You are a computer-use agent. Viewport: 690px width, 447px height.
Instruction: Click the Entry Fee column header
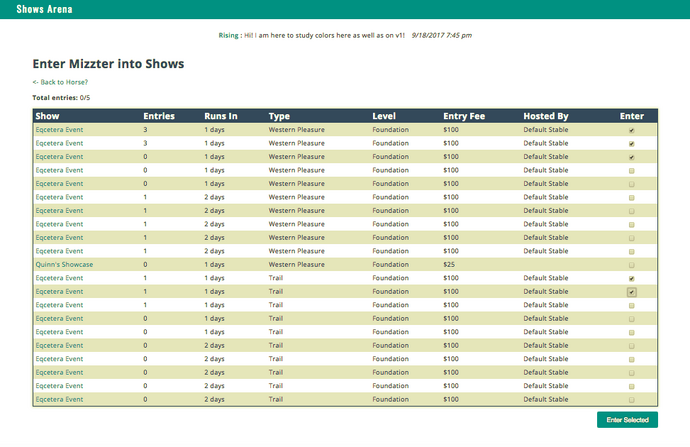pyautogui.click(x=464, y=116)
